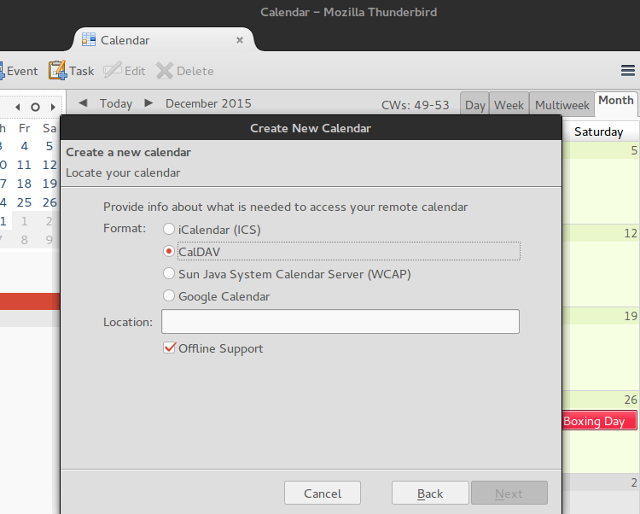Close the Calendar tab
Screen dimensions: 640x514
pyautogui.click(x=240, y=40)
